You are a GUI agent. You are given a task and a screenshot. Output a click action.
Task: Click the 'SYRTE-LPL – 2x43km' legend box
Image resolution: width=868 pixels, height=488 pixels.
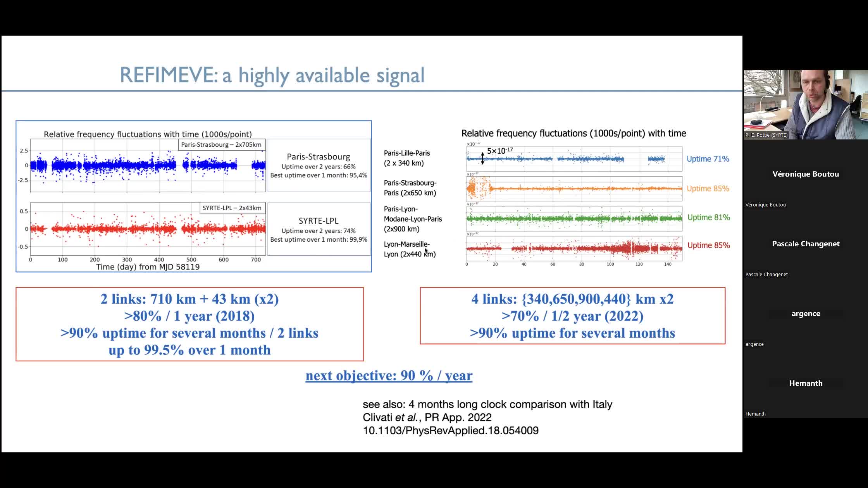click(232, 208)
